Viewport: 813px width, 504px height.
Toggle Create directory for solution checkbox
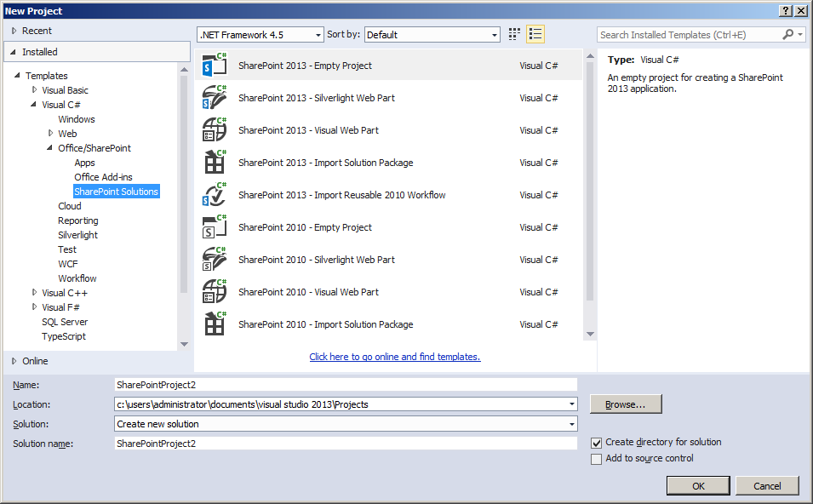596,443
